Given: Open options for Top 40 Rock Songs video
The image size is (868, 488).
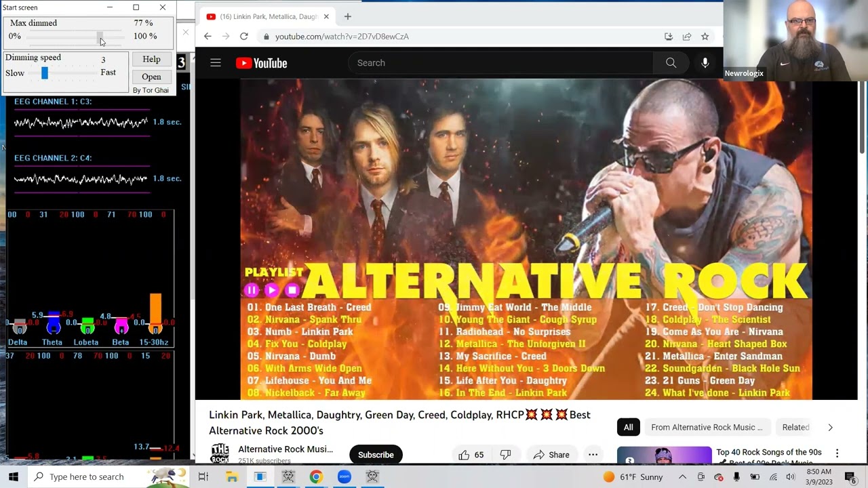Looking at the screenshot, I should coord(837,453).
